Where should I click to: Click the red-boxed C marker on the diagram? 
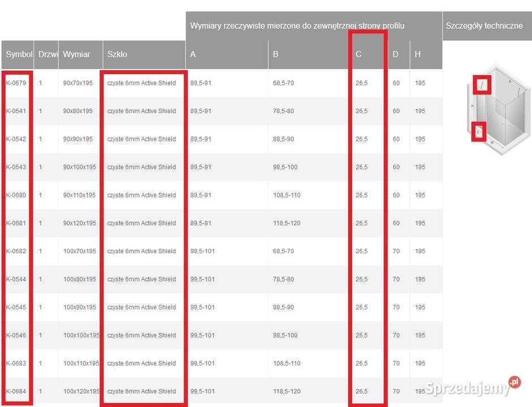coord(479,132)
